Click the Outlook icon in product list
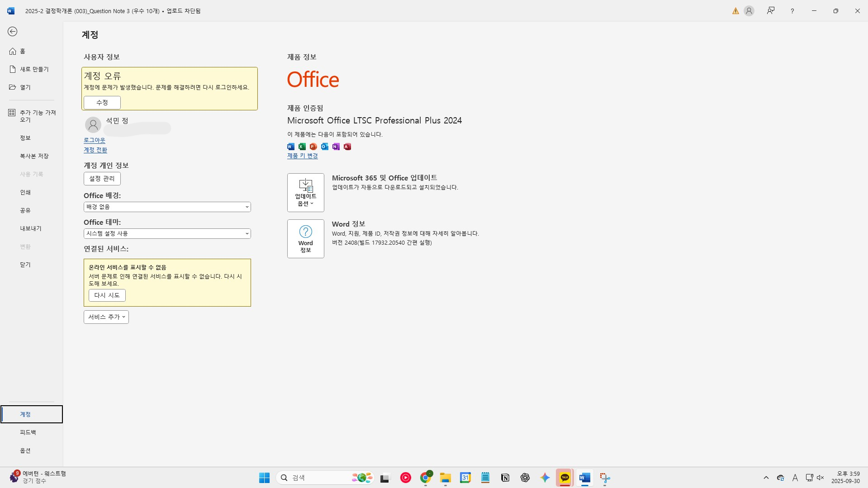The height and width of the screenshot is (488, 868). (x=325, y=147)
